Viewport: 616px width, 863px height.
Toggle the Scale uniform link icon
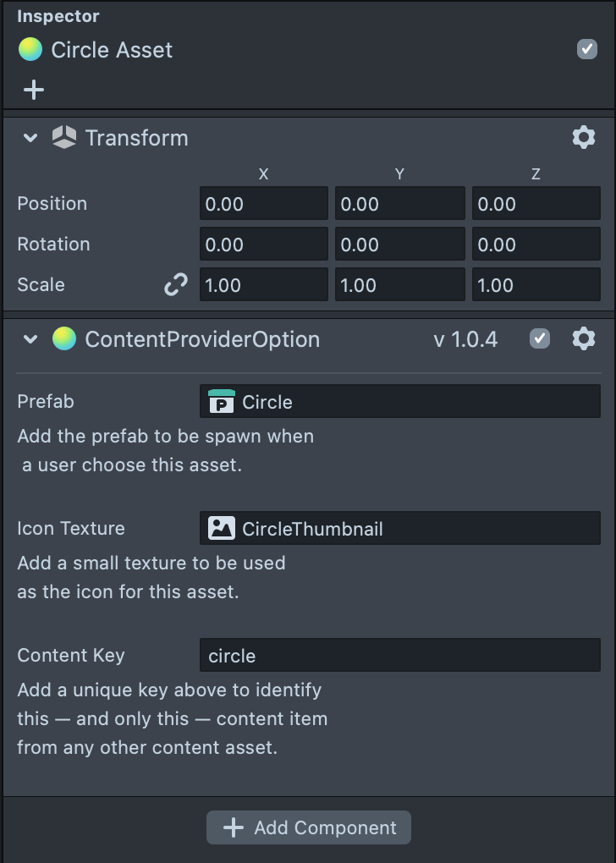175,285
